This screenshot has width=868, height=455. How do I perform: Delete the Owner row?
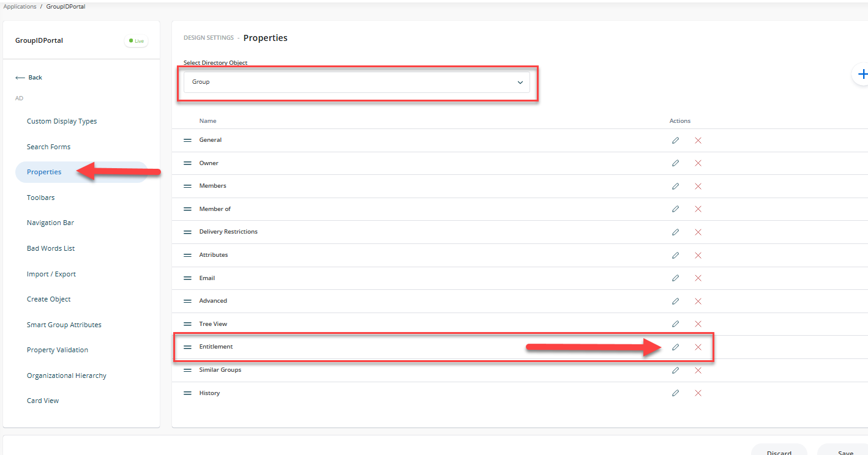pyautogui.click(x=698, y=163)
